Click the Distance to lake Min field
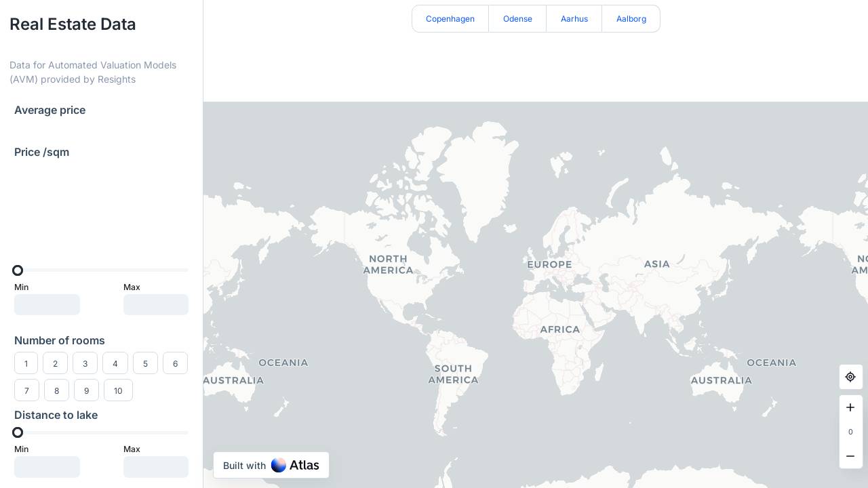 click(47, 466)
